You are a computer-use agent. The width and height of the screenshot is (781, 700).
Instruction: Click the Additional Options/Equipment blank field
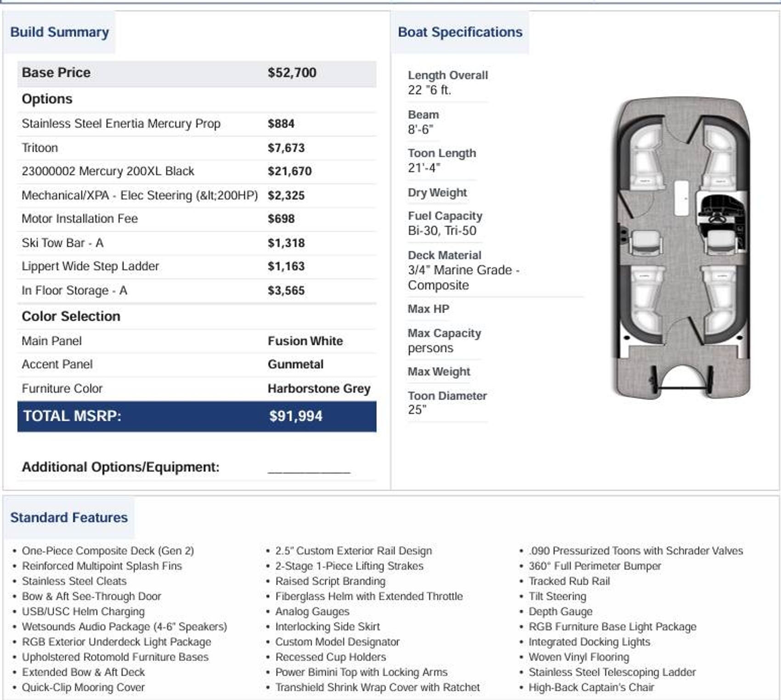click(309, 469)
